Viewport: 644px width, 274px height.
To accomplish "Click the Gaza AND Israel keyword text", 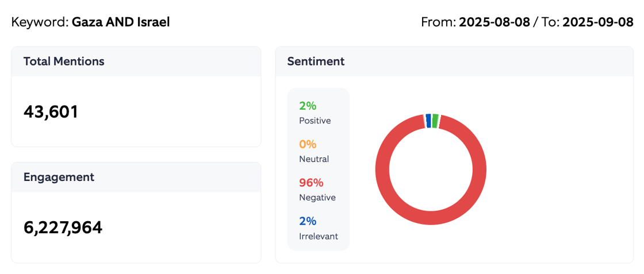I will click(x=121, y=22).
